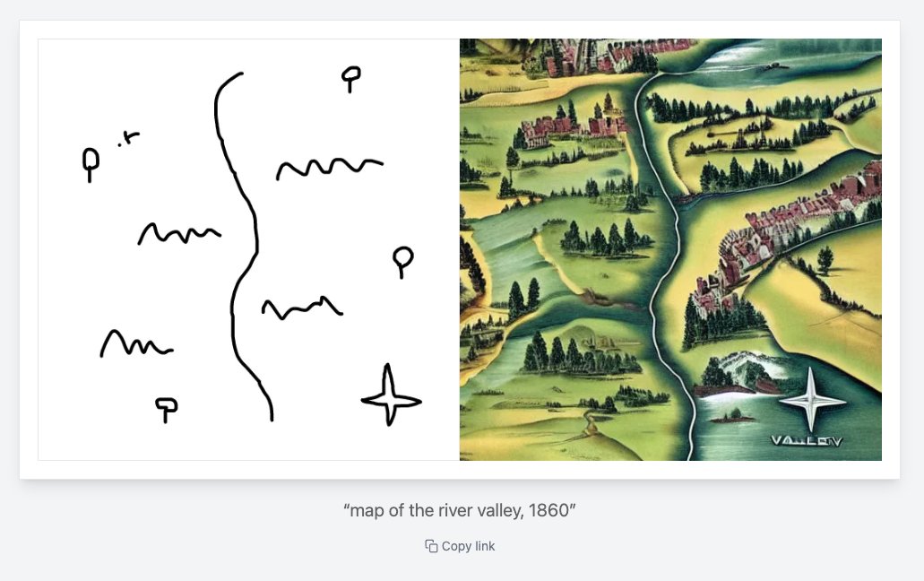Viewport: 924px width, 581px height.
Task: Click the Copy link icon
Action: coord(431,546)
